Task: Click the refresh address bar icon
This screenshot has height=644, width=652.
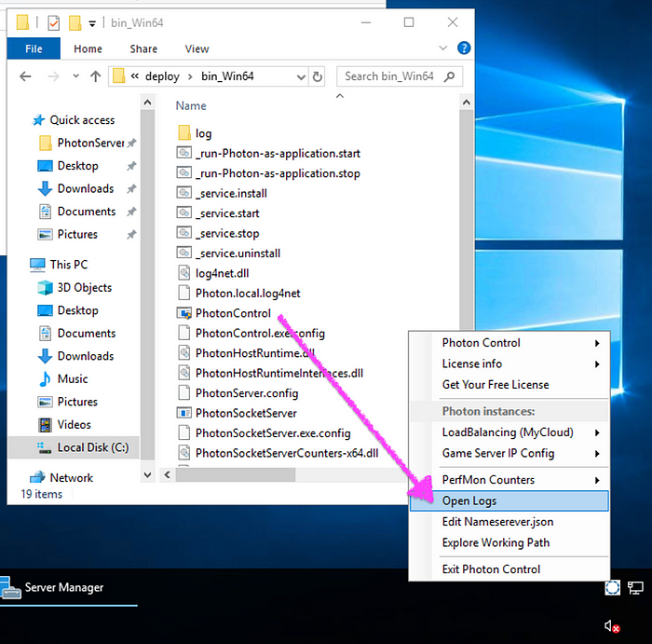Action: click(318, 76)
